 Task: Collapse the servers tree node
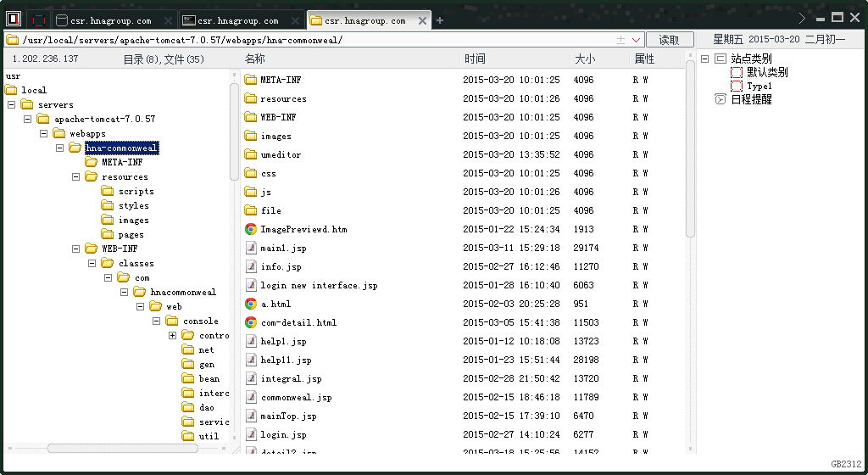pos(11,104)
